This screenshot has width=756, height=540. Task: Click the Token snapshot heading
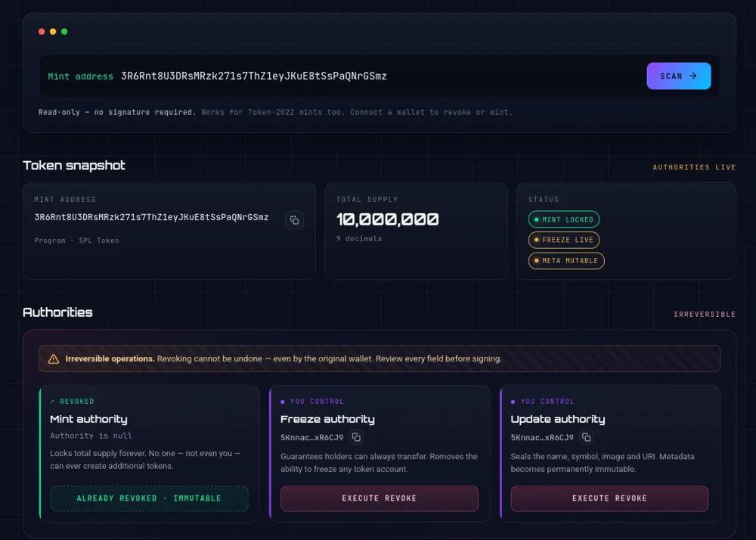(x=74, y=166)
